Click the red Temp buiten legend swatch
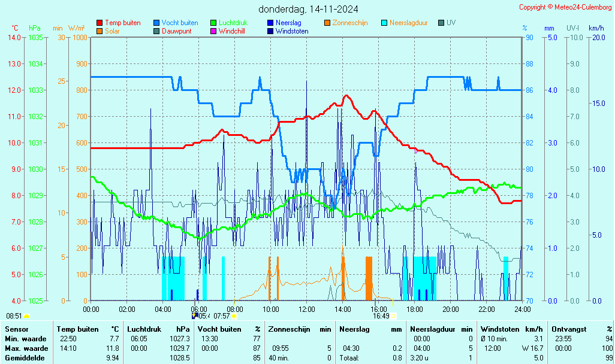This screenshot has width=615, height=364. coord(100,23)
